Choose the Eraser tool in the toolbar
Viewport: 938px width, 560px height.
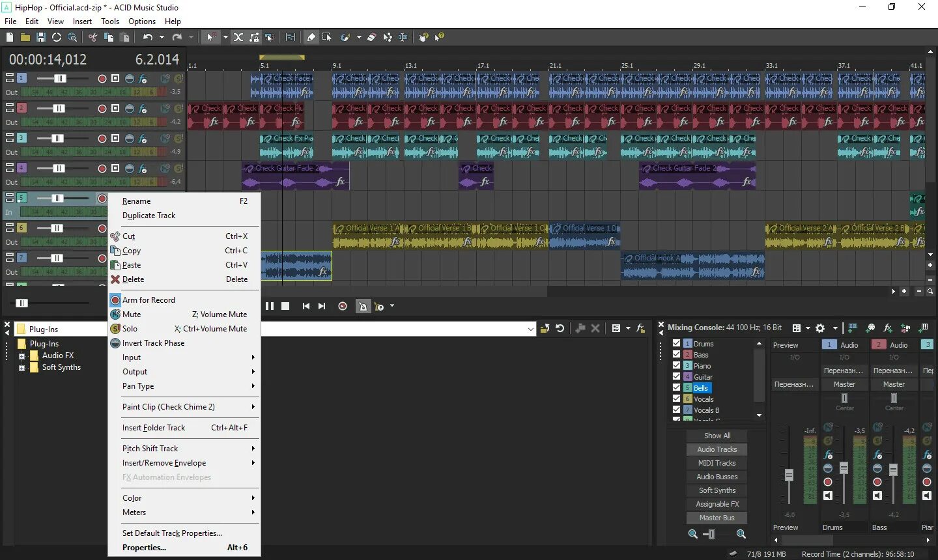pyautogui.click(x=371, y=38)
